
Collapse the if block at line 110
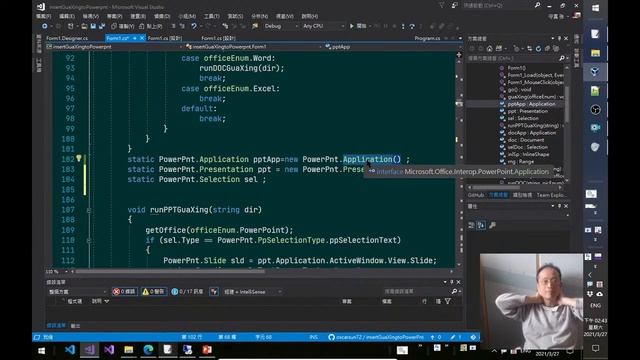(89, 240)
